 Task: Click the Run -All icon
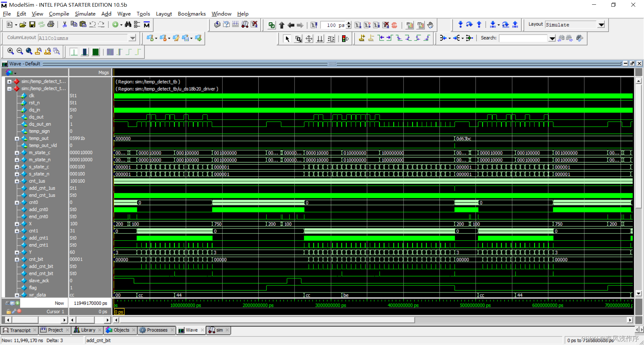click(377, 25)
